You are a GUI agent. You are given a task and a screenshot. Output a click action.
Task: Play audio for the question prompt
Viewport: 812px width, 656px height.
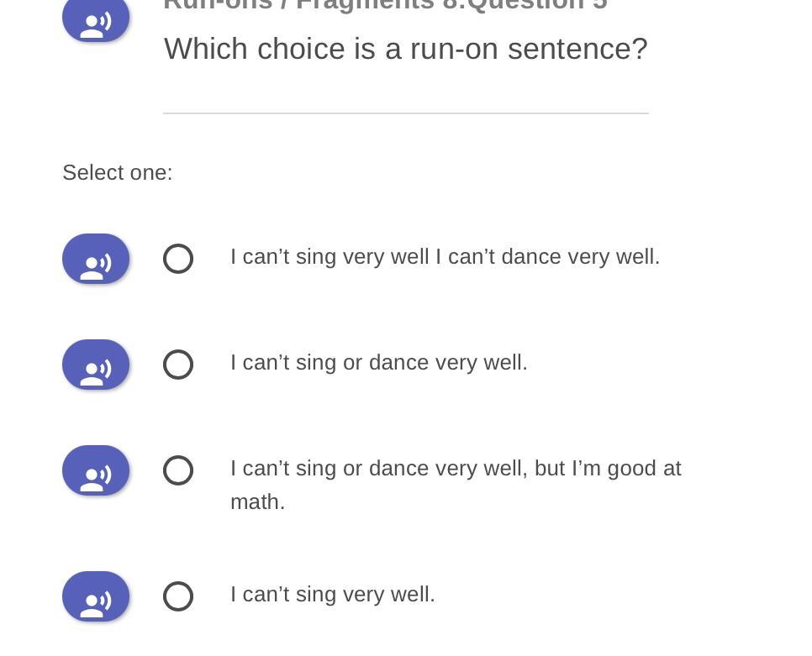coord(96,20)
